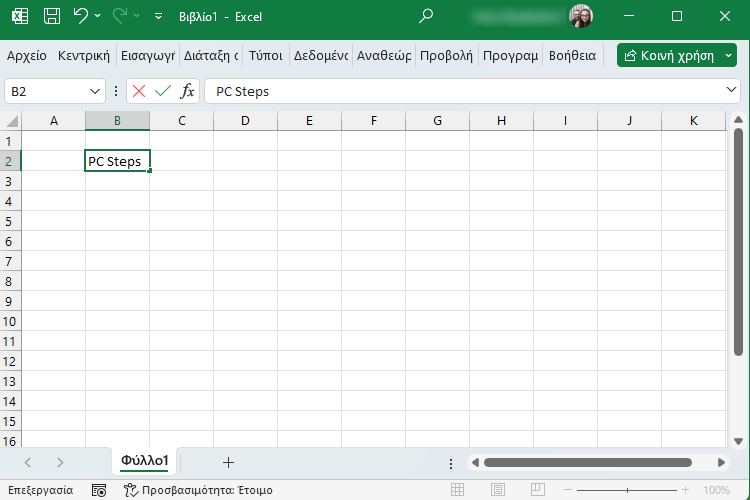Click the zoom slider in status bar
Screen dimensions: 750x500
pyautogui.click(x=627, y=490)
